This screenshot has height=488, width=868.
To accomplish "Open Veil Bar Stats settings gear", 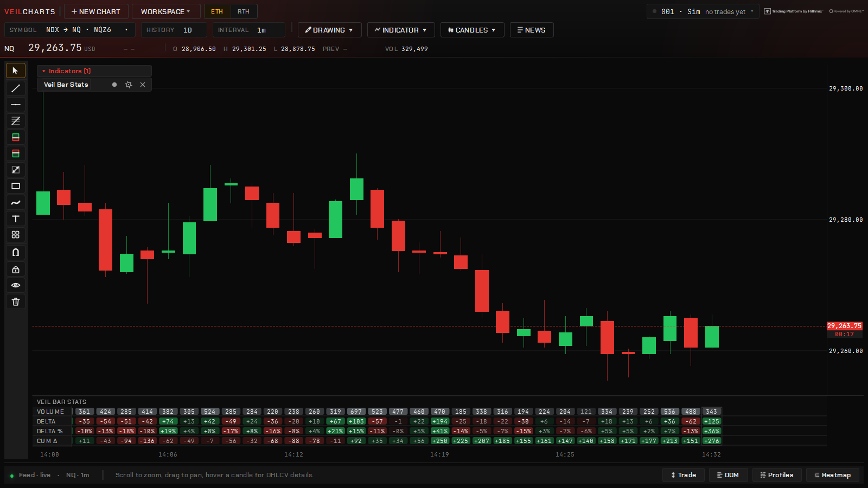I will [x=129, y=85].
